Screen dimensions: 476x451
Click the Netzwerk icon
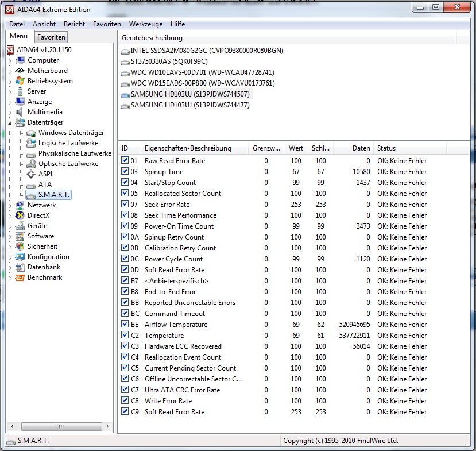click(20, 205)
